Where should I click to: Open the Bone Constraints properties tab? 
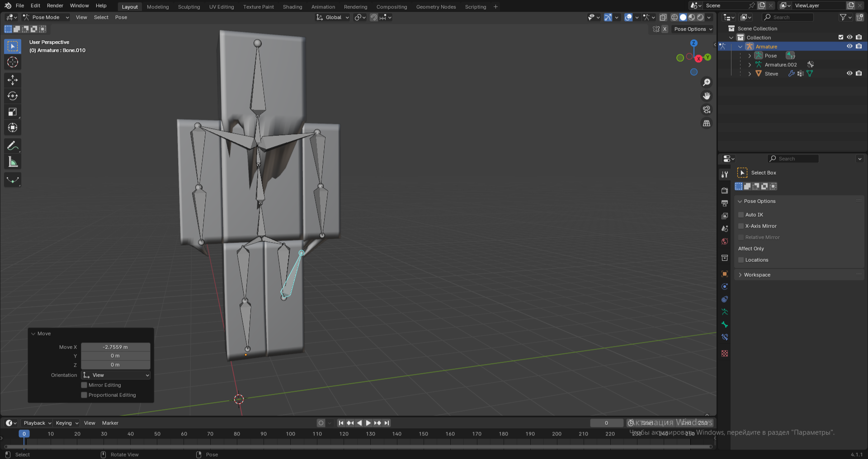pos(725,337)
